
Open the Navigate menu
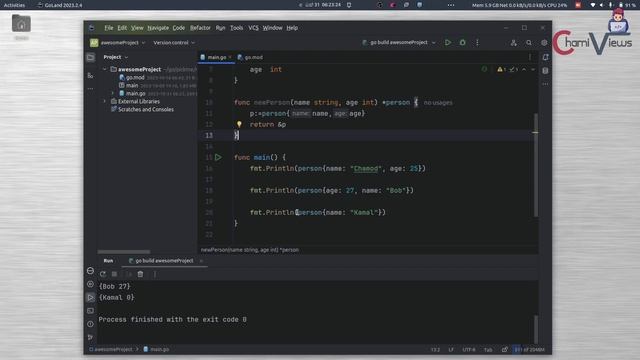[158, 28]
